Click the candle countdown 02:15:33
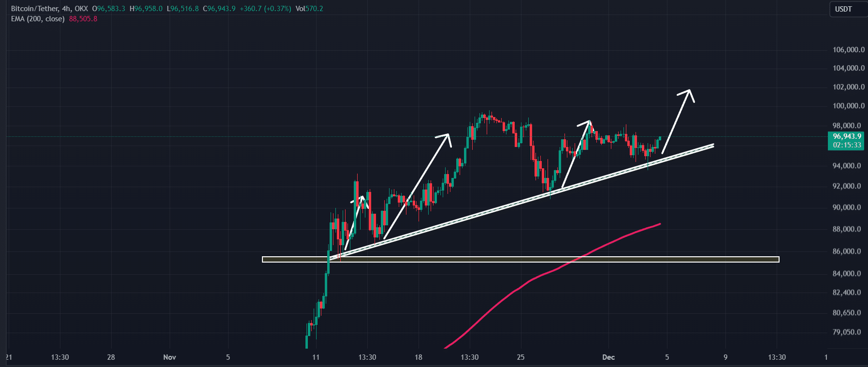Image resolution: width=868 pixels, height=367 pixels. (x=847, y=145)
